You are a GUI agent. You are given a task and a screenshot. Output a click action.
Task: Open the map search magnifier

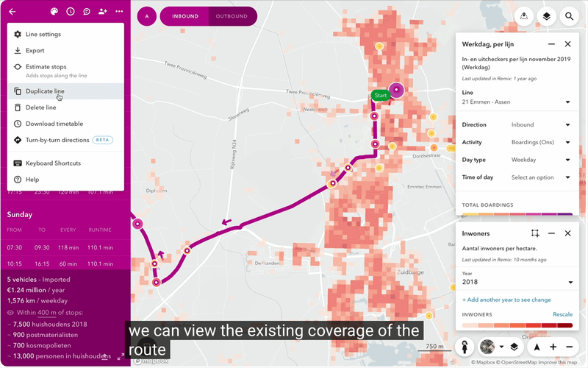pyautogui.click(x=569, y=16)
